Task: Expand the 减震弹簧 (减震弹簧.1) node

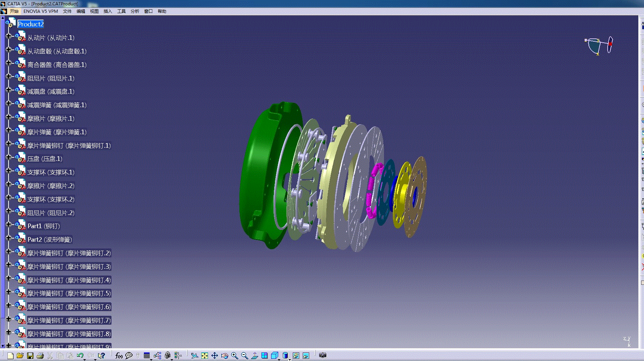Action: coord(9,103)
